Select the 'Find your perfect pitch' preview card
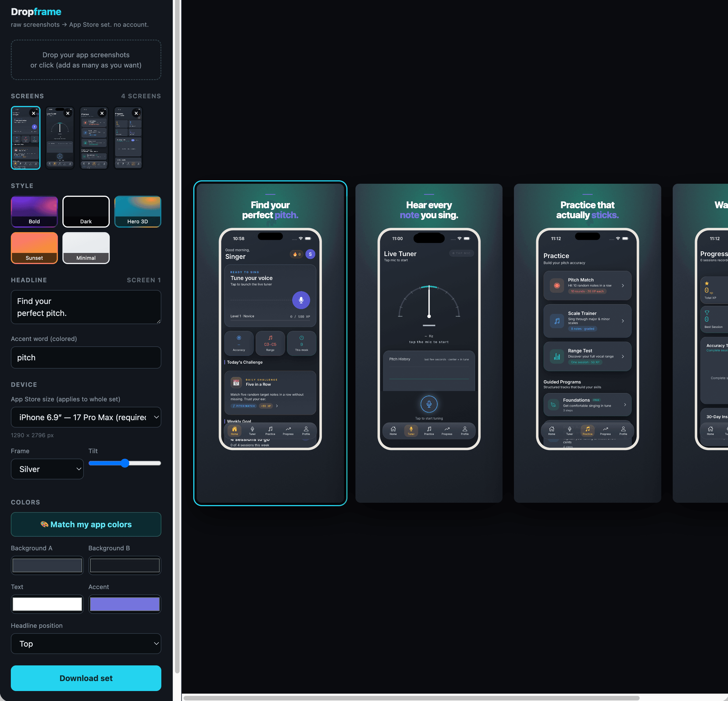The height and width of the screenshot is (701, 728). point(271,343)
